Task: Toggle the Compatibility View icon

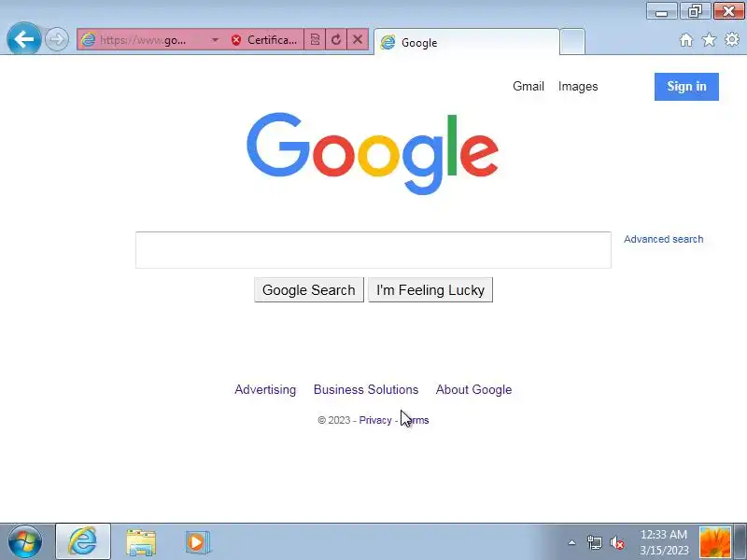Action: pyautogui.click(x=315, y=39)
